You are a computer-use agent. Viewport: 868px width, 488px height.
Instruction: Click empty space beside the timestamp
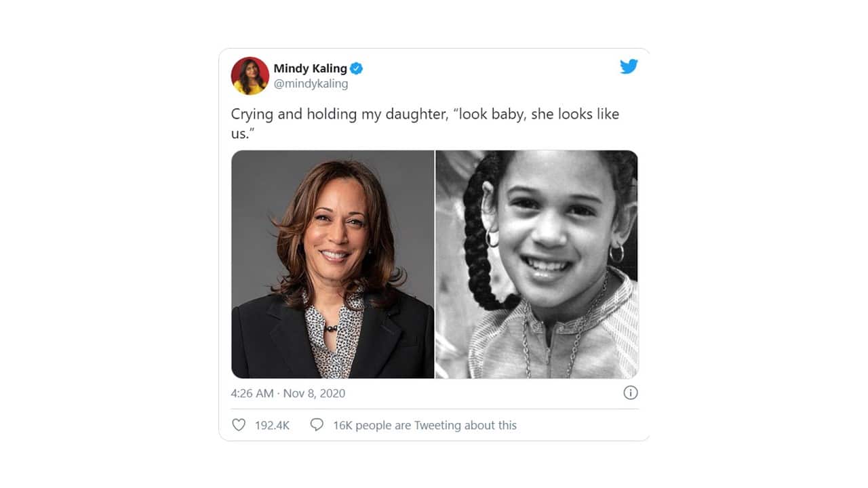(x=475, y=393)
